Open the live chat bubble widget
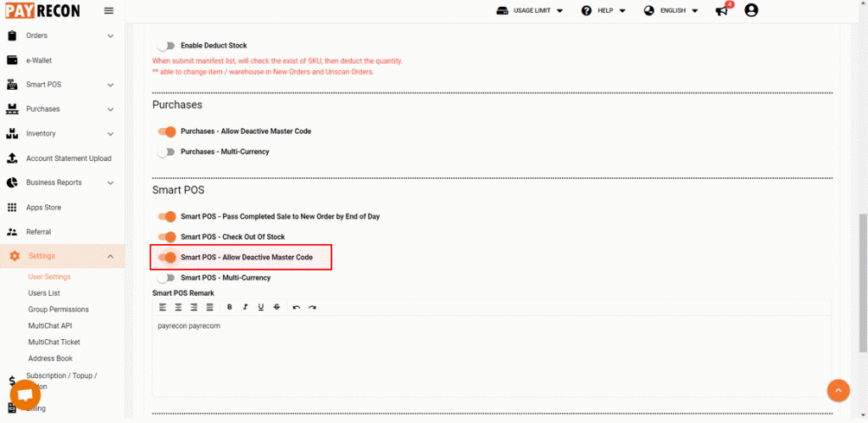The width and height of the screenshot is (868, 423). (25, 395)
